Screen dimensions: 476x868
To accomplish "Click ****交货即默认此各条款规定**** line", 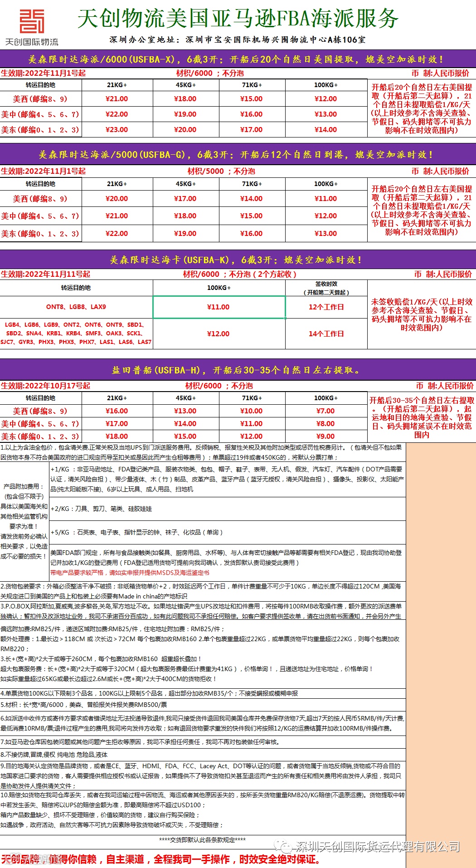I will pyautogui.click(x=203, y=840).
